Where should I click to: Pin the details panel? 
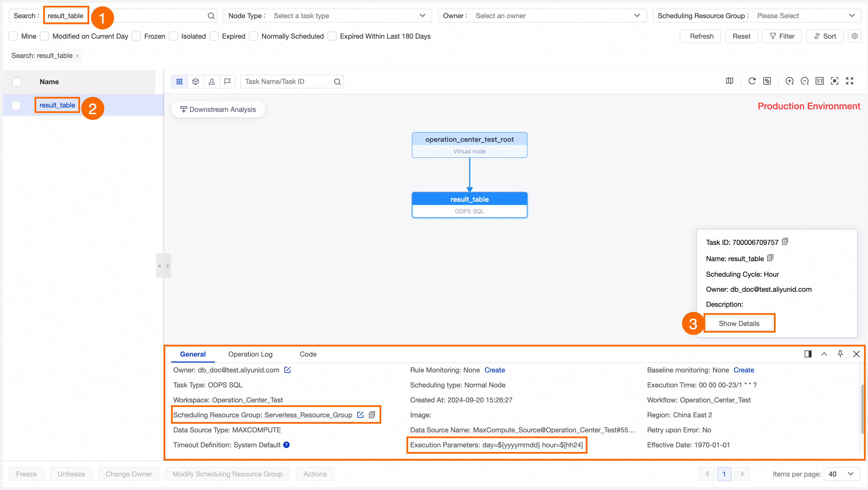tap(840, 354)
